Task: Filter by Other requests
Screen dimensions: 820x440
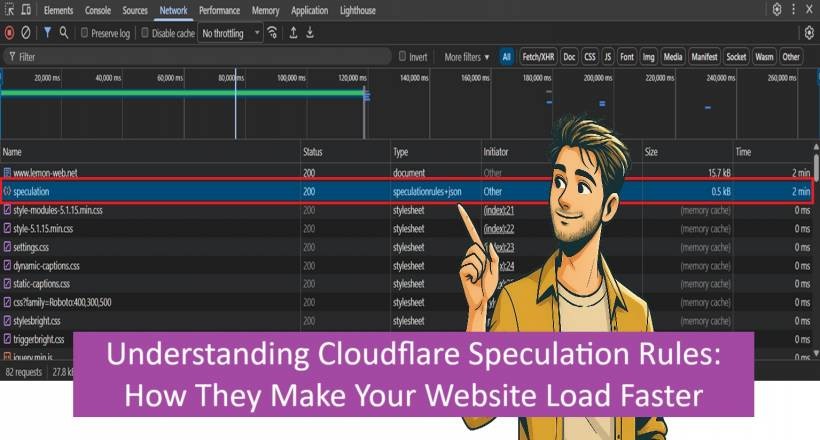Action: pos(791,57)
